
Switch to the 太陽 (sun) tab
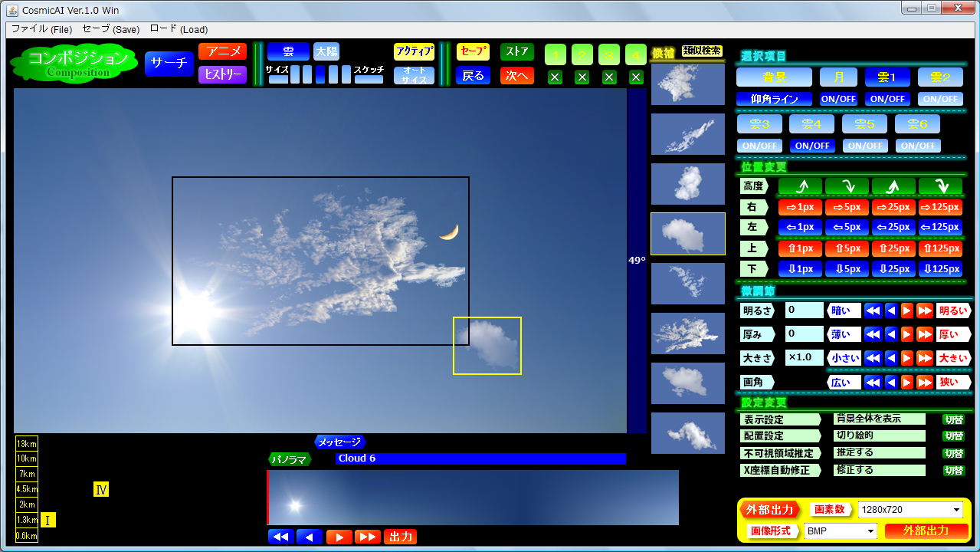click(326, 51)
